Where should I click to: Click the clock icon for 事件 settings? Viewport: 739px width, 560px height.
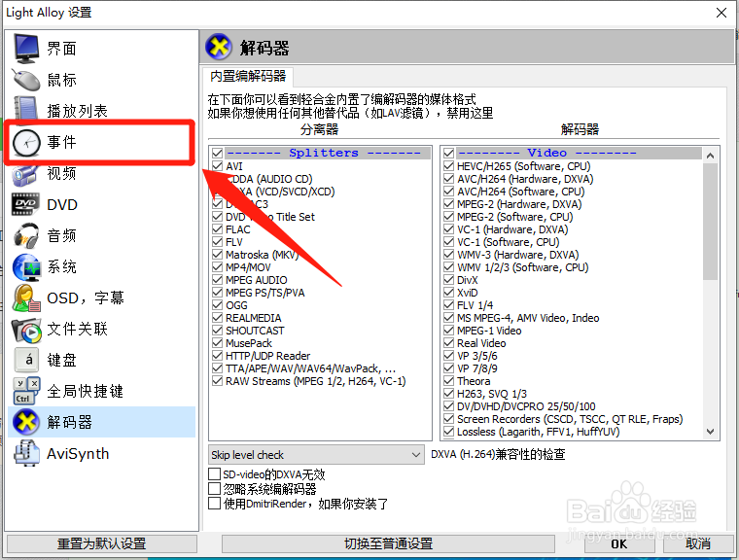pos(26,142)
